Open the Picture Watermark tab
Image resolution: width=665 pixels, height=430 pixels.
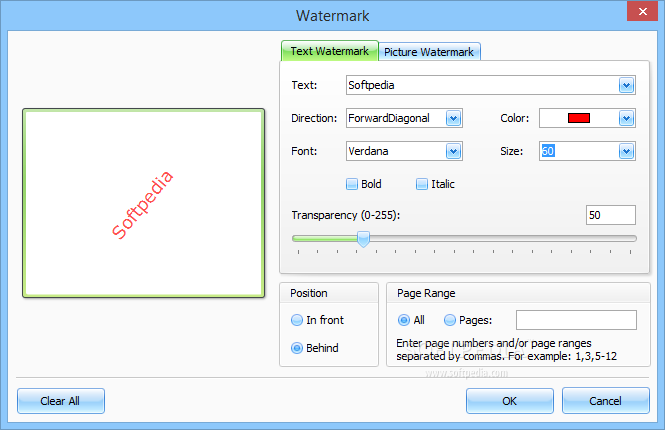point(429,52)
